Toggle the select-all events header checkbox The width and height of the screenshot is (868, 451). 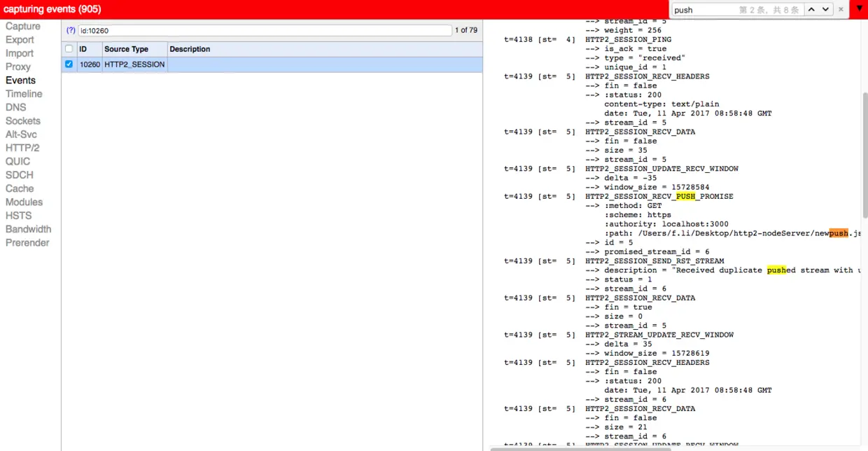(x=69, y=48)
